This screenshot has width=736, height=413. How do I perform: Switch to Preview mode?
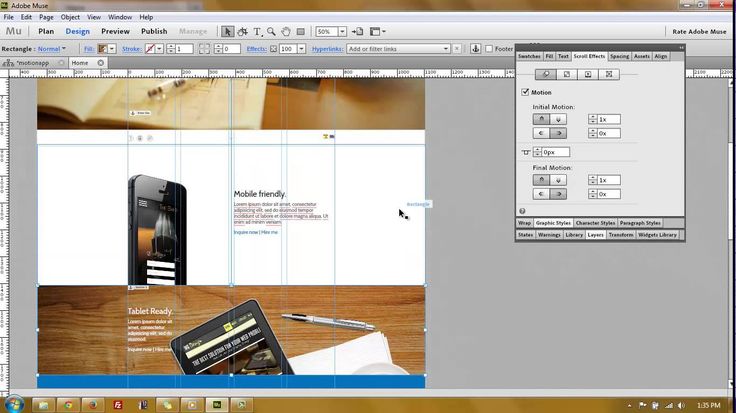115,31
